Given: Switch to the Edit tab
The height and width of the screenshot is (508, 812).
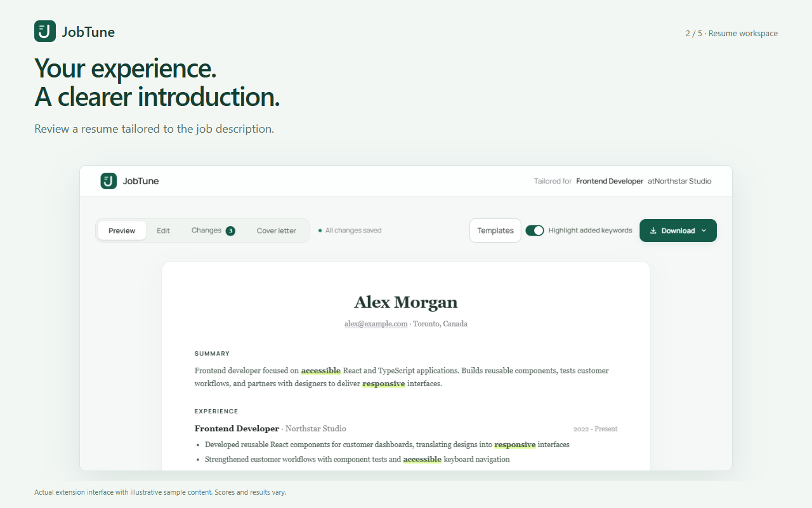Looking at the screenshot, I should (x=163, y=231).
